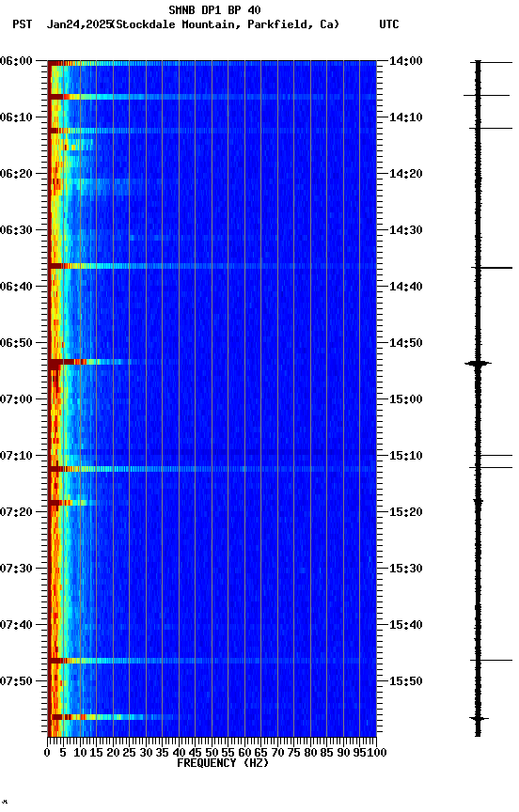This screenshot has height=812, width=519.
Task: Click the 100 Hz frequency axis label
Action: 378,753
